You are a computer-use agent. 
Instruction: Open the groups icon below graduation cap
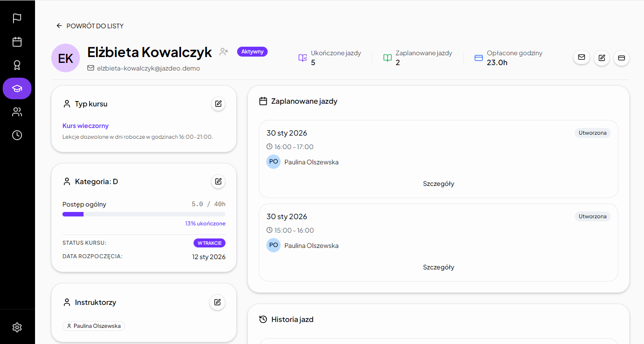pos(17,111)
